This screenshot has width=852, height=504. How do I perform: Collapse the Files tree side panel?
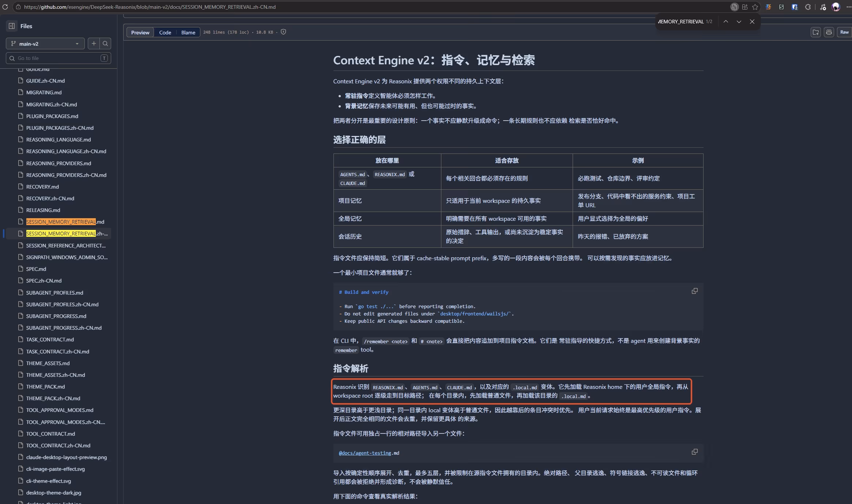point(12,26)
